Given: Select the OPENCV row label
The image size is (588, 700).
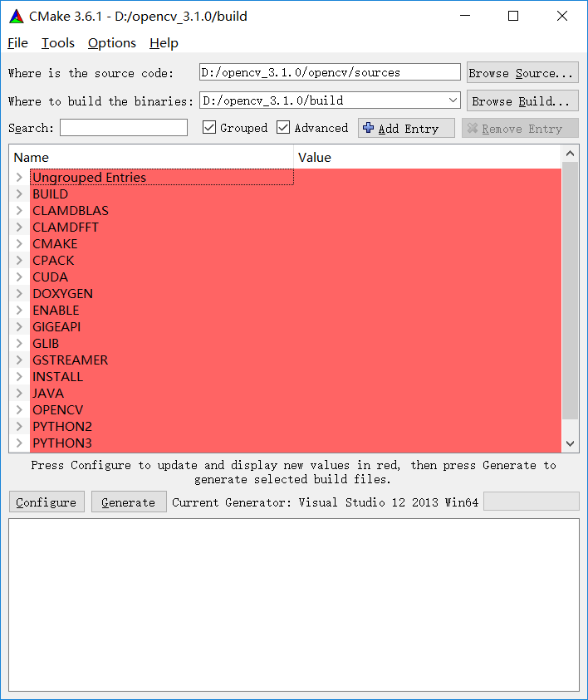Looking at the screenshot, I should (57, 410).
